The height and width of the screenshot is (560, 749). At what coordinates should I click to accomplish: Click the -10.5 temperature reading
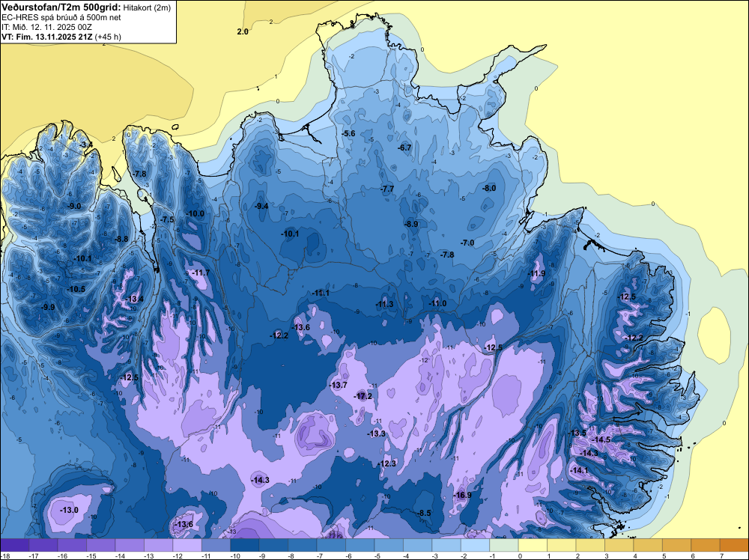coord(76,289)
